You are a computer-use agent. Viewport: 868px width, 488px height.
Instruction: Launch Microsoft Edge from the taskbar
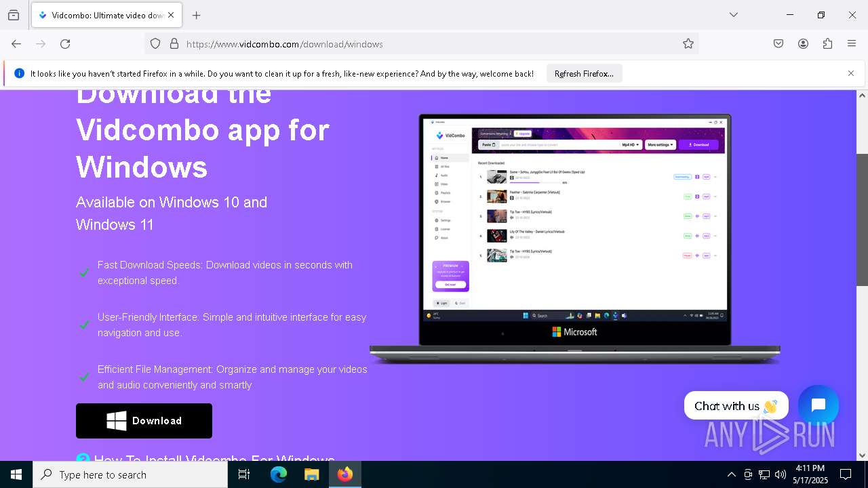pos(279,474)
